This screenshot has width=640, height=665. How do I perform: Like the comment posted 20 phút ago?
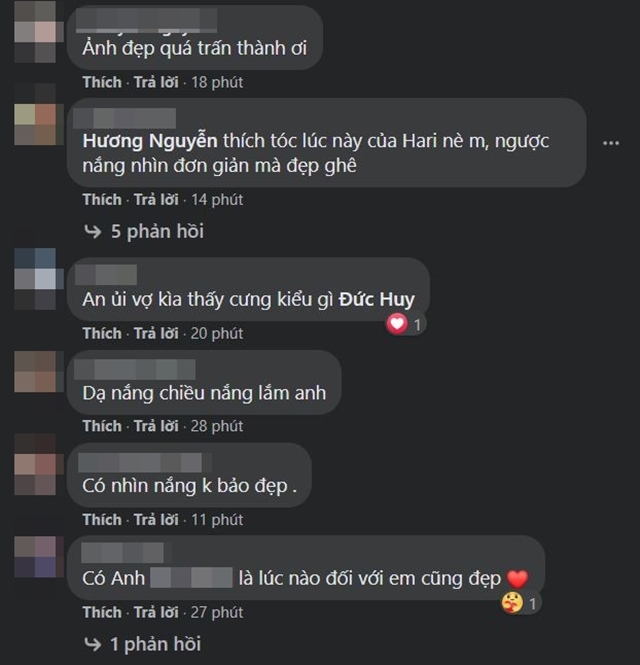coord(102,333)
